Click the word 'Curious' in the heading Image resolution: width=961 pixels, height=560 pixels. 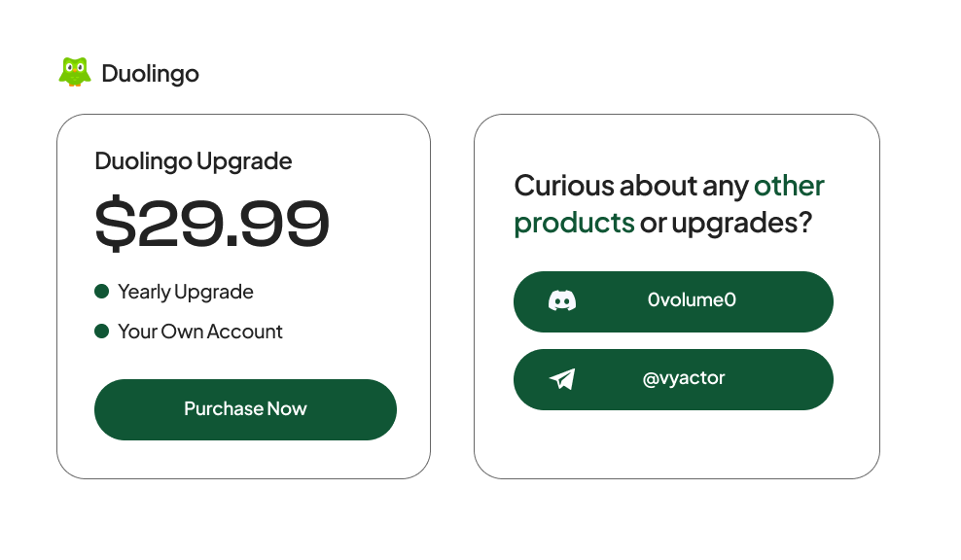564,185
